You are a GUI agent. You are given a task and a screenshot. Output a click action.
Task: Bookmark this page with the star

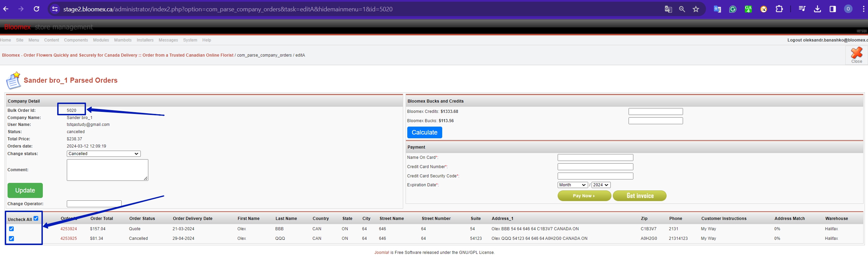coord(696,9)
